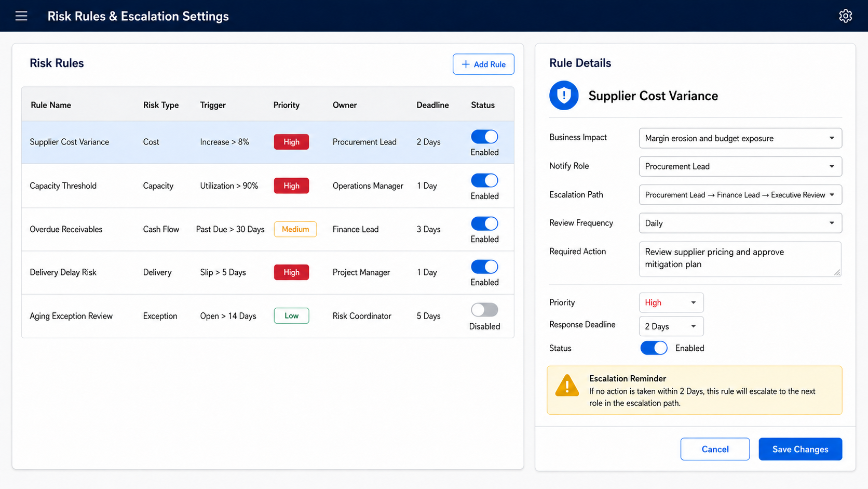The height and width of the screenshot is (489, 868).
Task: Click the Owner column header
Action: coord(345,105)
